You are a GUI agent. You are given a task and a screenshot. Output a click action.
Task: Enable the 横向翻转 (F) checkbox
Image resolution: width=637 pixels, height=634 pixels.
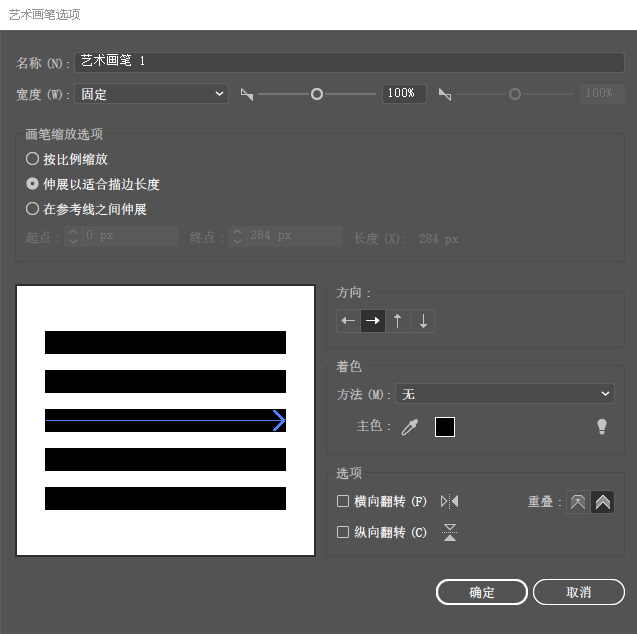[343, 501]
